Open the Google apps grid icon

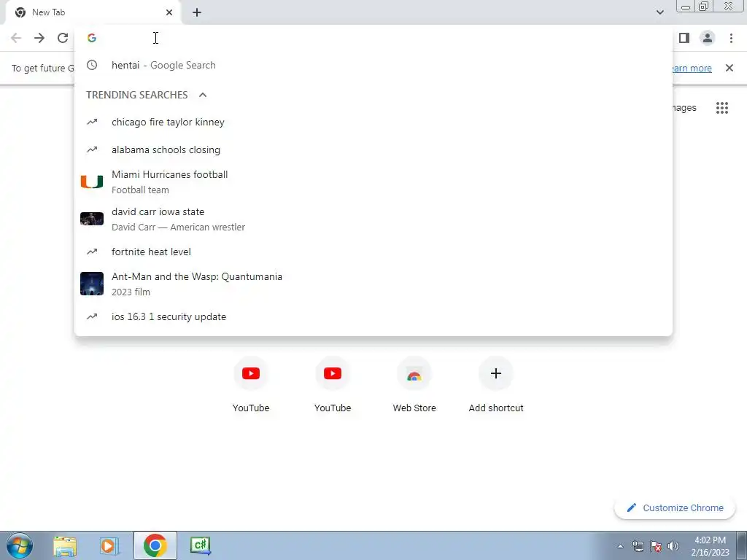point(722,108)
